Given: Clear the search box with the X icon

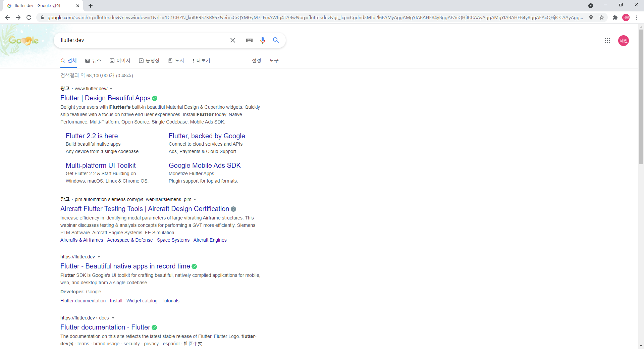Looking at the screenshot, I should (233, 40).
